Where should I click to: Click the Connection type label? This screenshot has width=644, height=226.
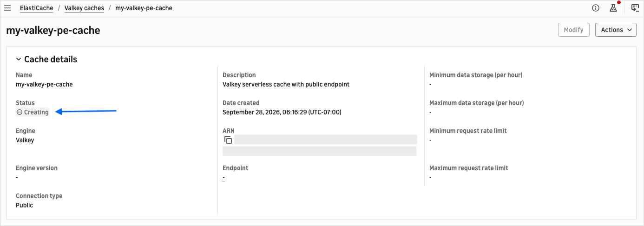(39, 196)
